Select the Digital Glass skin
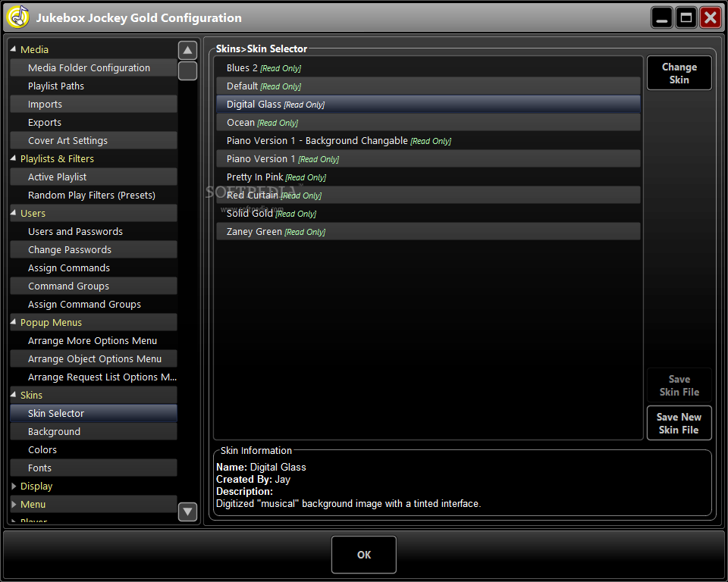 point(428,104)
